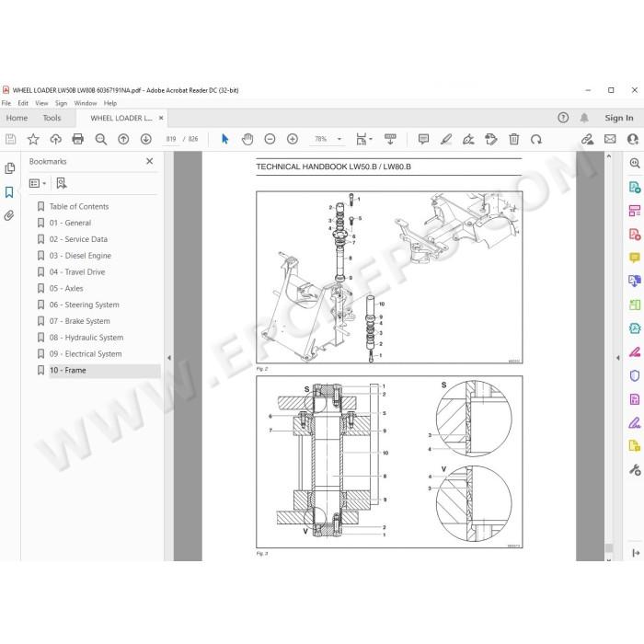Open fit page options icon
The height and width of the screenshot is (644, 644).
pos(363,139)
